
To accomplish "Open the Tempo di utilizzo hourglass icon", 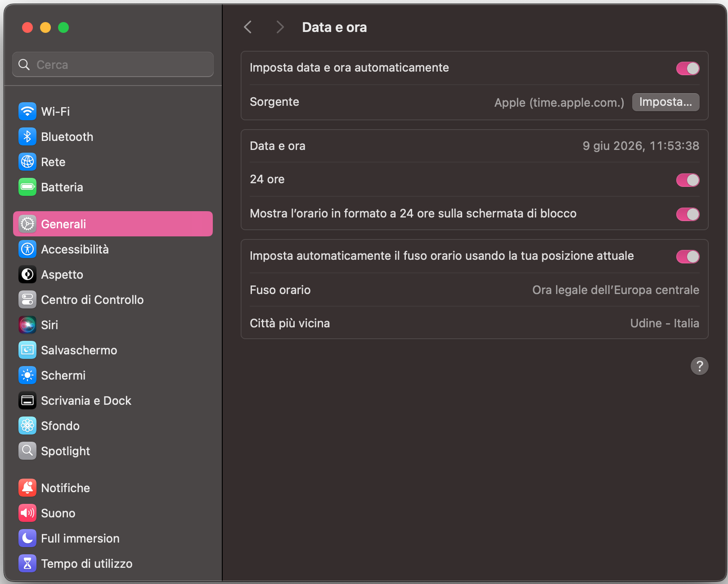I will pos(27,563).
